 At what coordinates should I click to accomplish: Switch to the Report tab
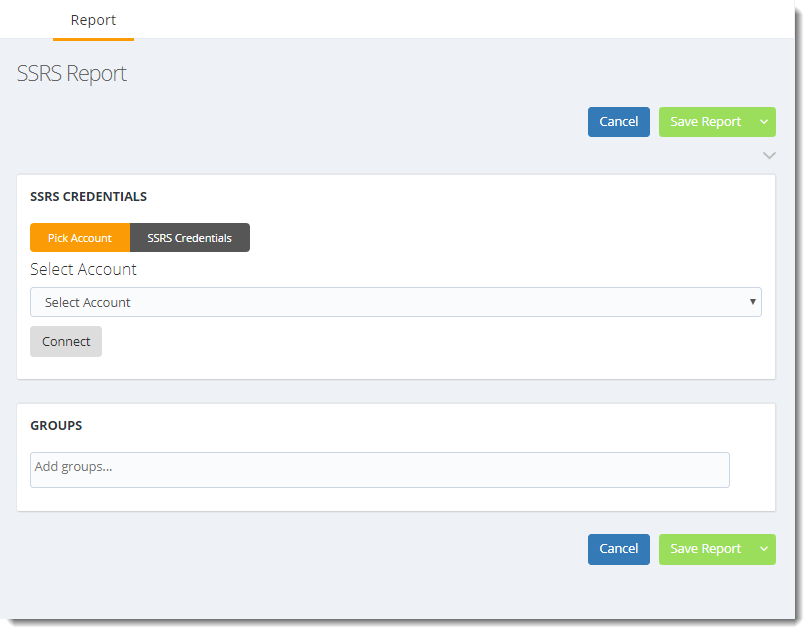[x=93, y=20]
